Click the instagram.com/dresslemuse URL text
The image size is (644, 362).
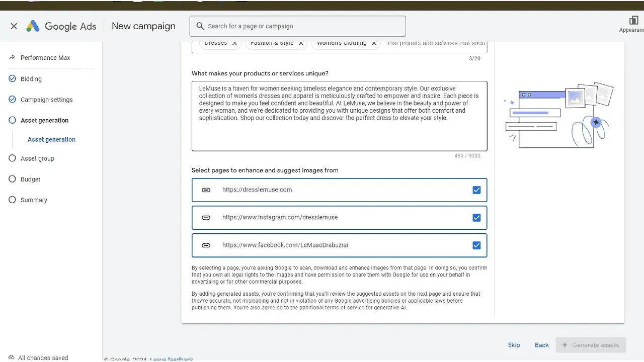coord(280,217)
